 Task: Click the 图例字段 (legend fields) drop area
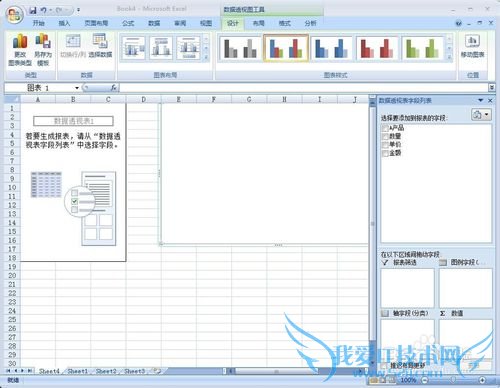point(466,288)
